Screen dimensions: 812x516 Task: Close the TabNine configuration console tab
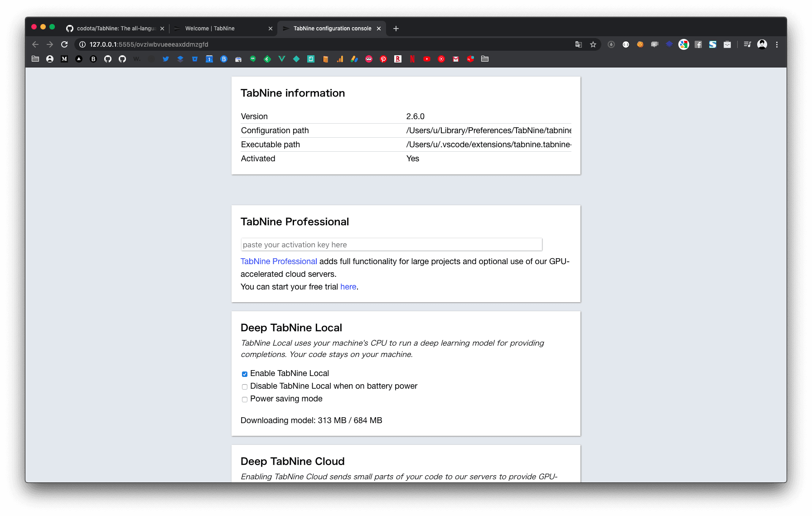(379, 29)
